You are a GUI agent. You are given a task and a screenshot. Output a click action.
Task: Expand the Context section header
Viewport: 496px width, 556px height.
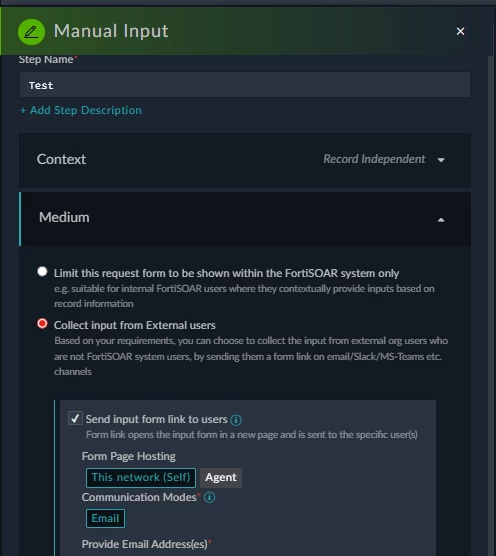[x=245, y=161]
